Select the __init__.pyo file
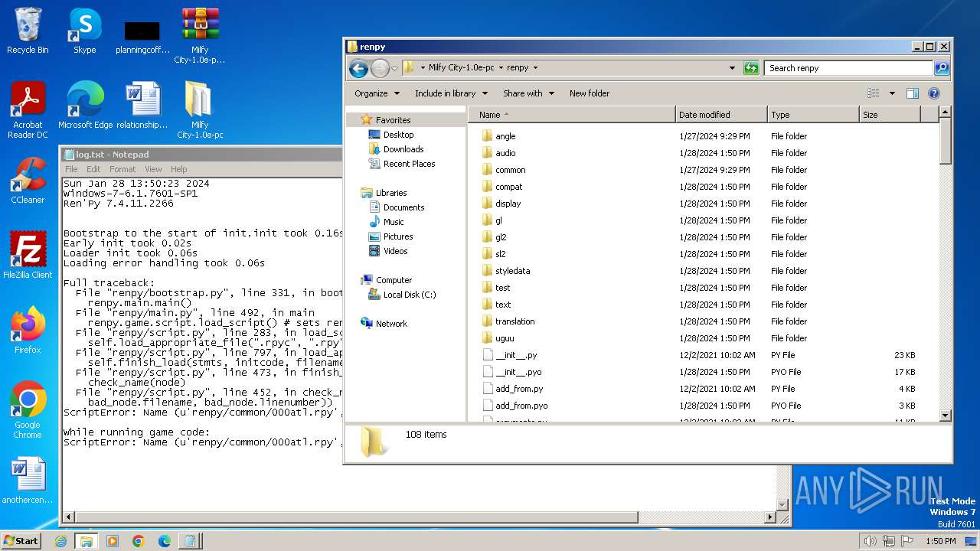The width and height of the screenshot is (980, 551). [518, 372]
